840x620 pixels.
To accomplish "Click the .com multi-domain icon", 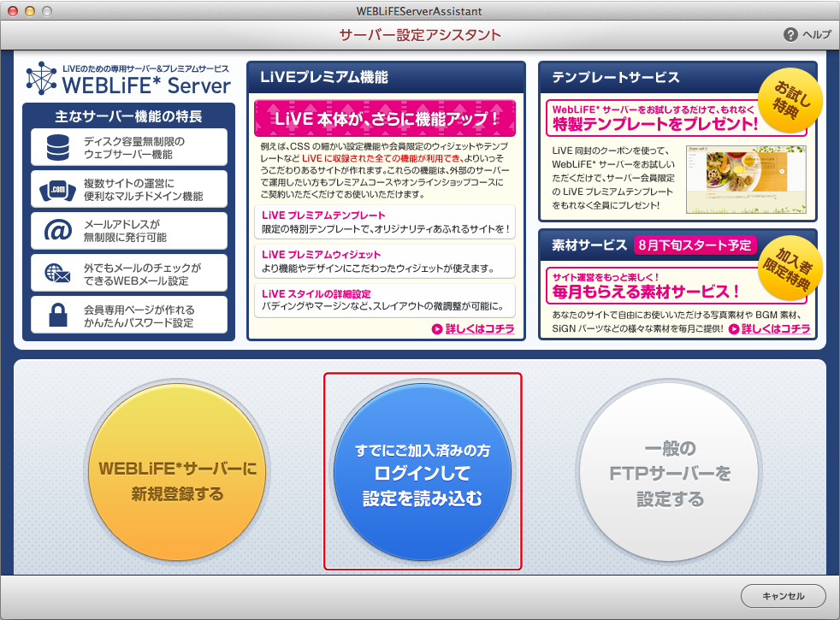I will click(x=58, y=190).
